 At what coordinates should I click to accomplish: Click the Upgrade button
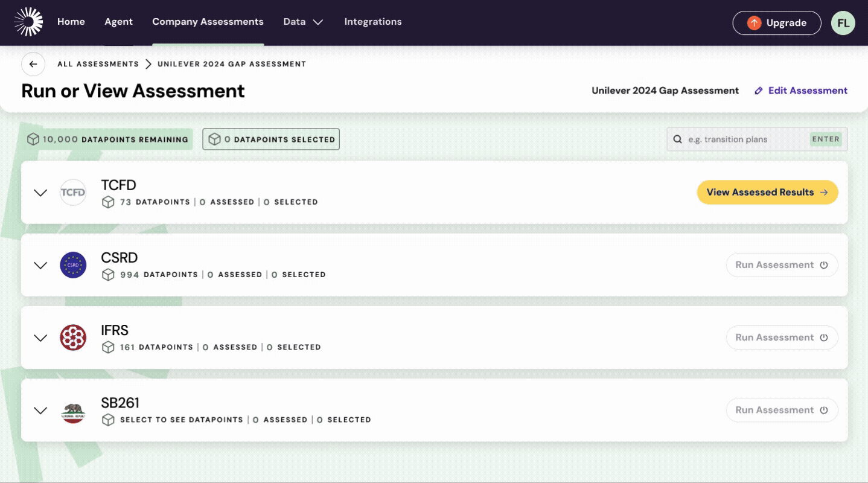point(776,23)
